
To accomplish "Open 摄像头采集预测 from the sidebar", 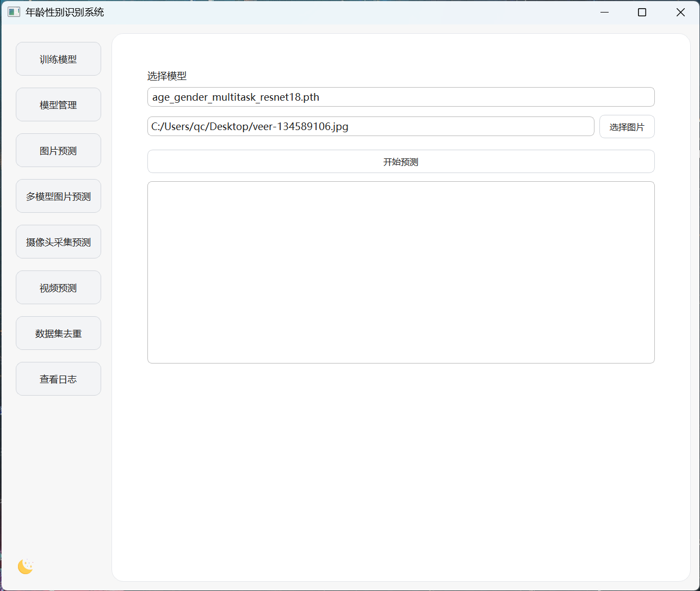I will [x=58, y=242].
